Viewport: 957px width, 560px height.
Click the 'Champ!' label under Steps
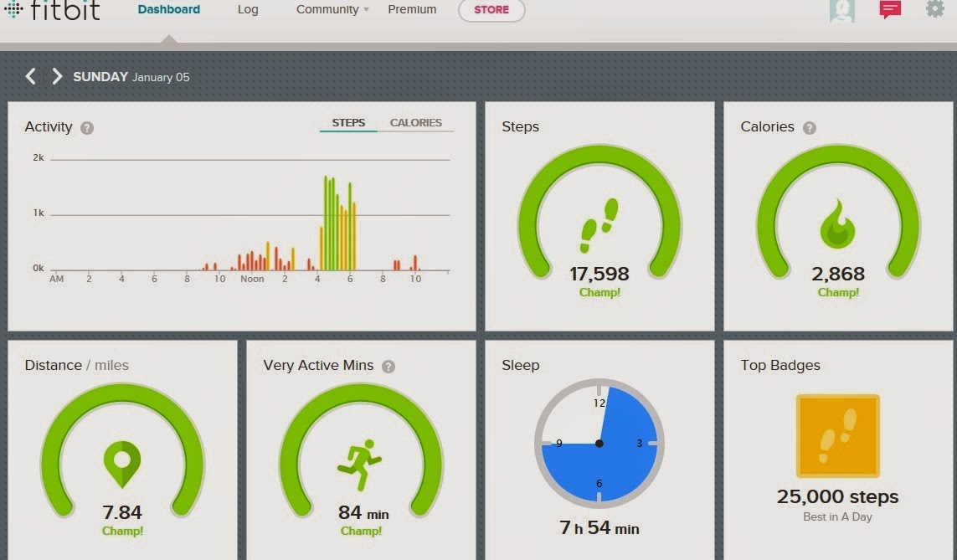pyautogui.click(x=599, y=293)
